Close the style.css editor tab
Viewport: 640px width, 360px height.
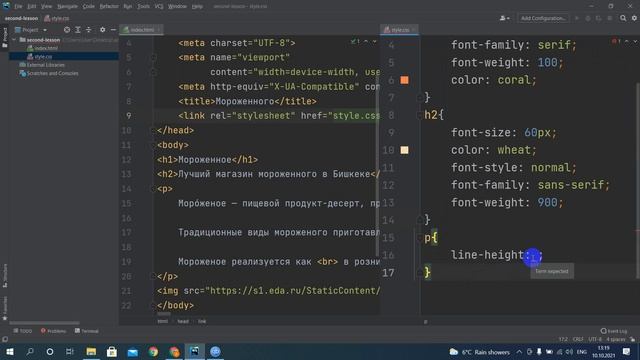point(414,30)
